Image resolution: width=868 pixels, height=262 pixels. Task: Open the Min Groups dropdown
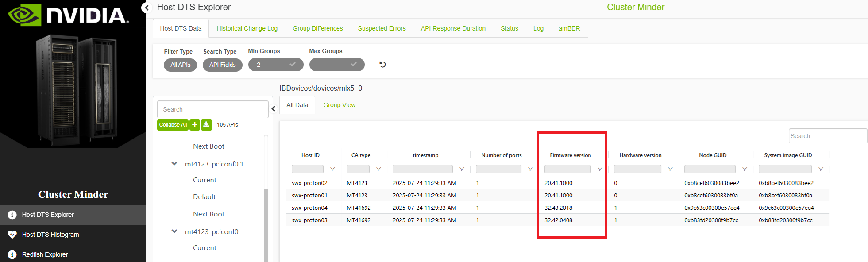(x=276, y=65)
